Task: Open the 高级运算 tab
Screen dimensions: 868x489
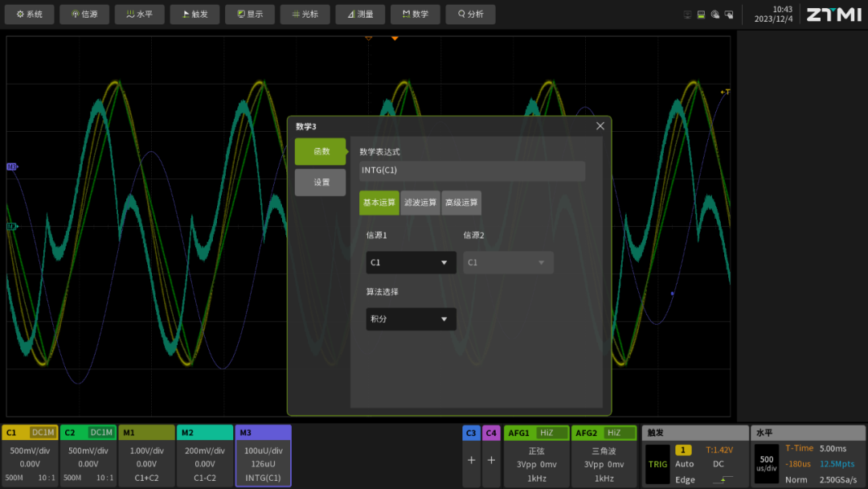Action: point(461,203)
